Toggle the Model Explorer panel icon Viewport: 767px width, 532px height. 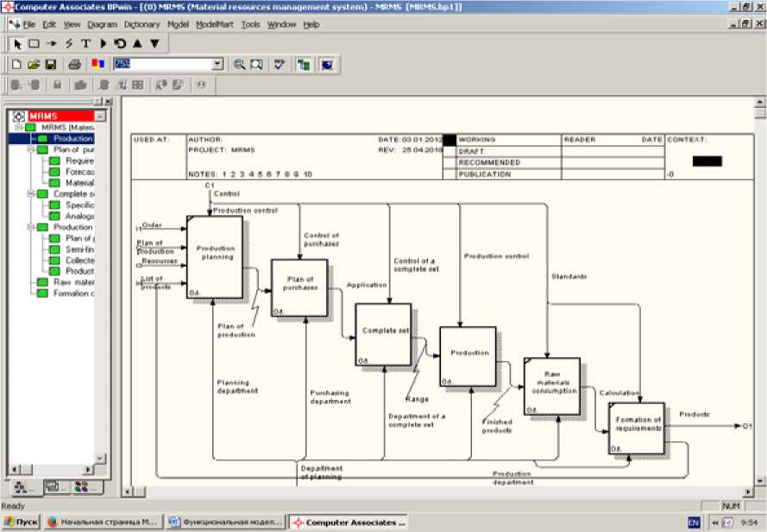pos(304,65)
